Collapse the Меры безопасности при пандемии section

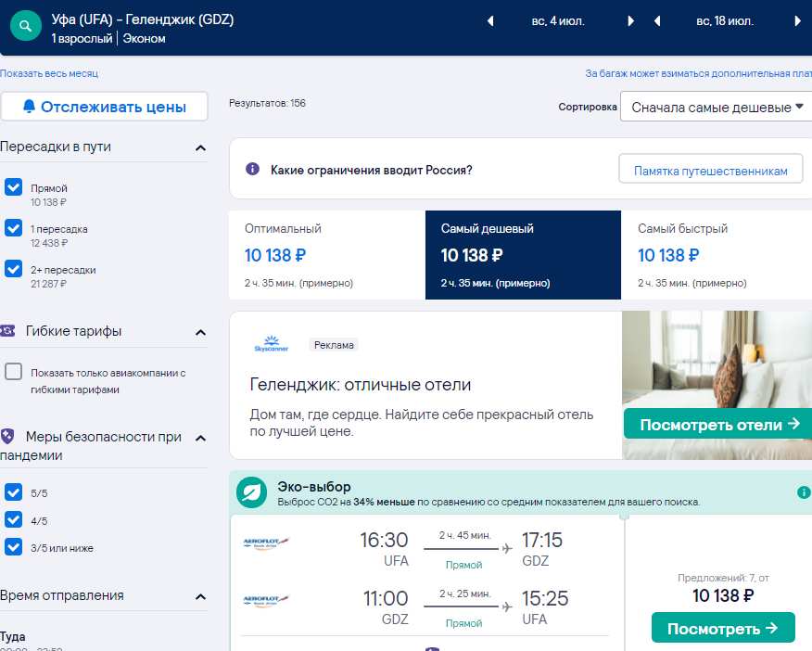200,438
